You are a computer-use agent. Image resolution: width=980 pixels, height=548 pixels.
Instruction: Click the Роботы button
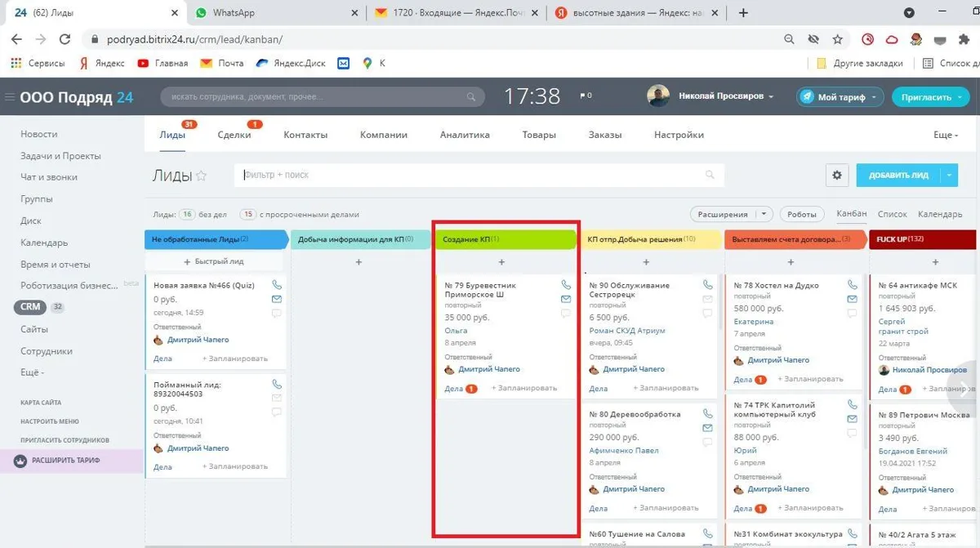(802, 214)
